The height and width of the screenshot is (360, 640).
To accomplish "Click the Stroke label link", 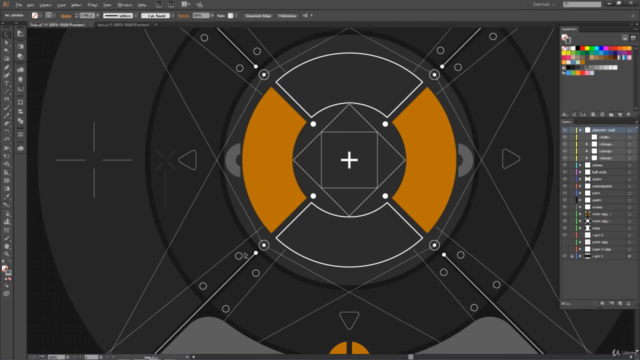I will [66, 16].
